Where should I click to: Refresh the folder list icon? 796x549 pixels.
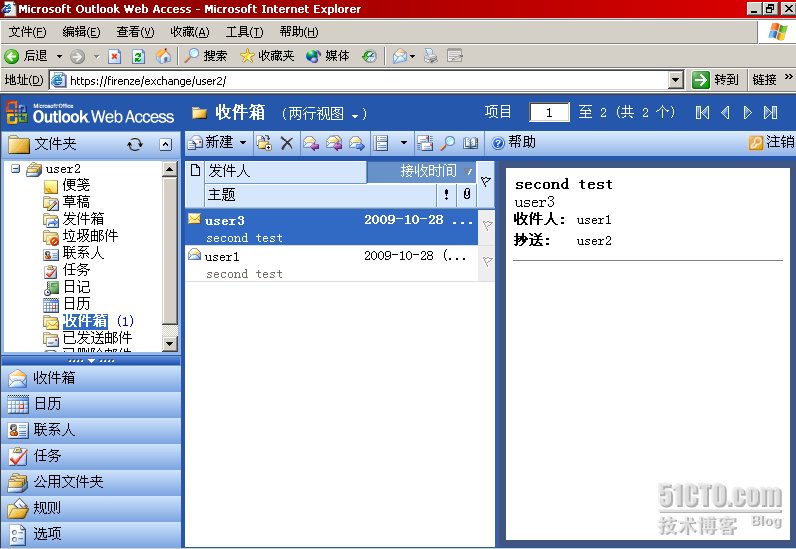coord(135,145)
